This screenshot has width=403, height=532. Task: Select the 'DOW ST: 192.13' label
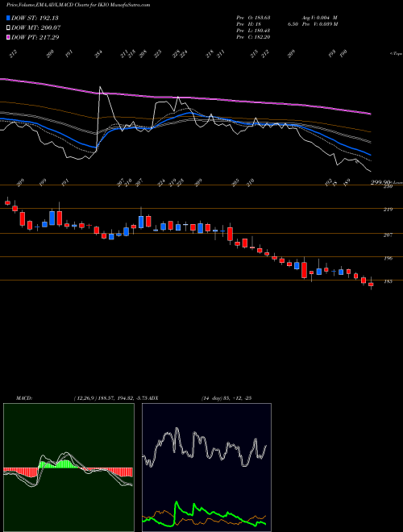click(x=35, y=18)
